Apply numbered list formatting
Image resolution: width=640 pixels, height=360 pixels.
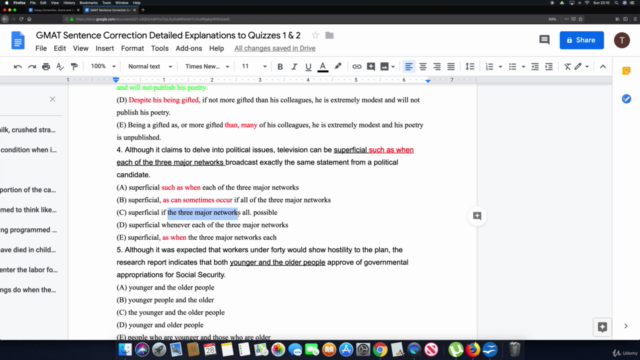click(x=489, y=67)
